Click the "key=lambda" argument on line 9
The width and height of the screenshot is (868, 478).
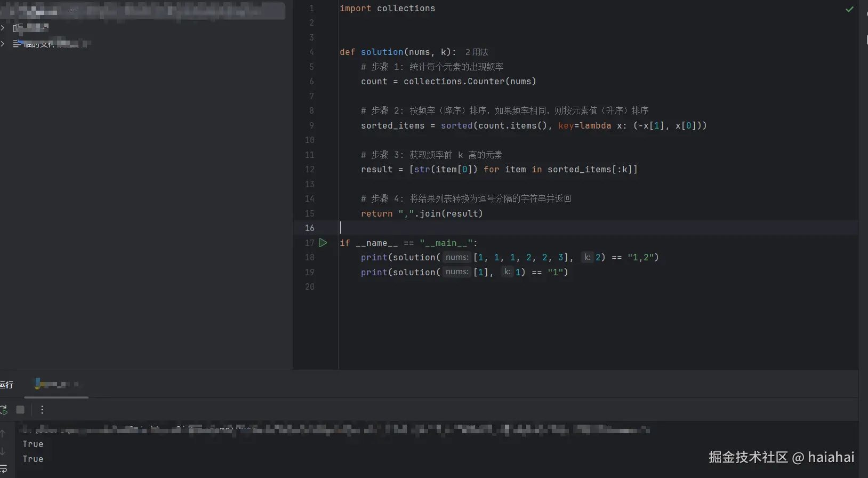click(x=584, y=125)
